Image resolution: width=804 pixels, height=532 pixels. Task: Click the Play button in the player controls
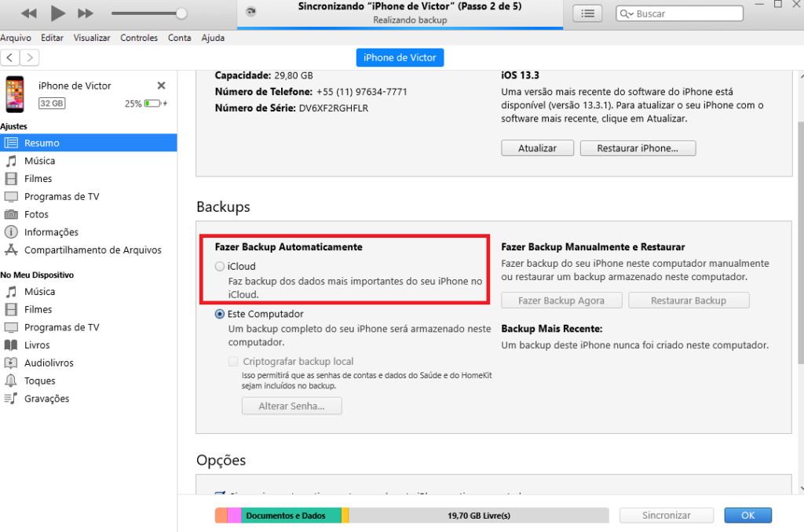click(x=58, y=13)
